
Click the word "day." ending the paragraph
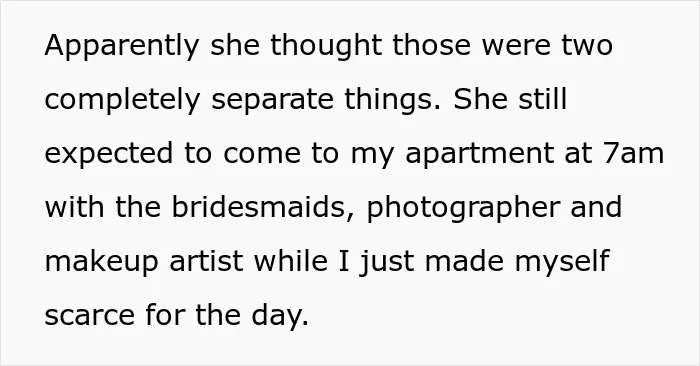280,316
